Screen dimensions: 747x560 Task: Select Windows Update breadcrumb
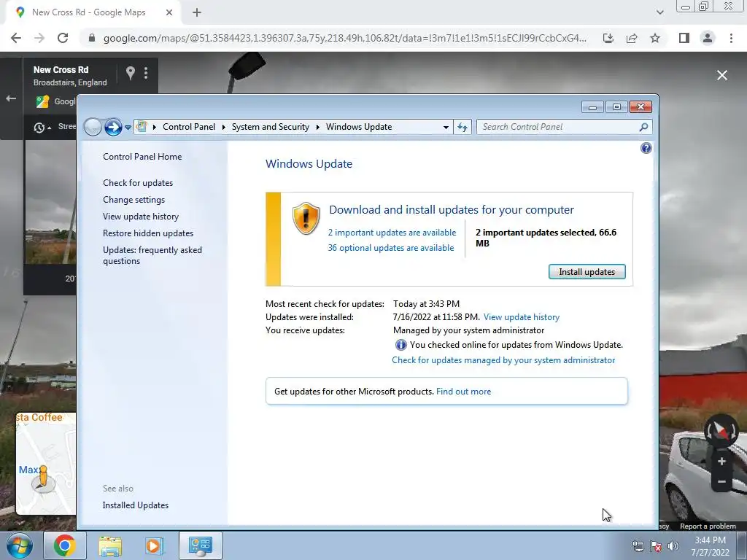(359, 127)
